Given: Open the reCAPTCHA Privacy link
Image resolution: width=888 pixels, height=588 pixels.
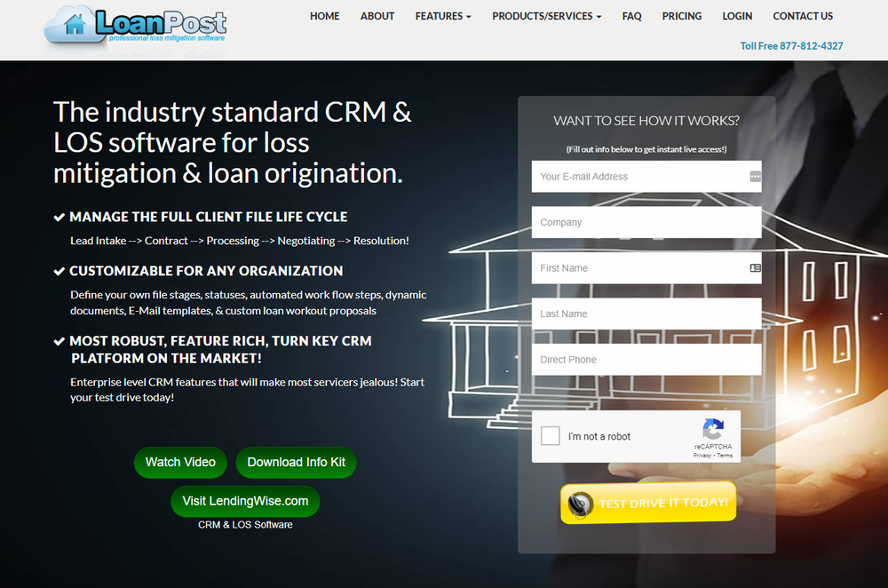Looking at the screenshot, I should (702, 456).
